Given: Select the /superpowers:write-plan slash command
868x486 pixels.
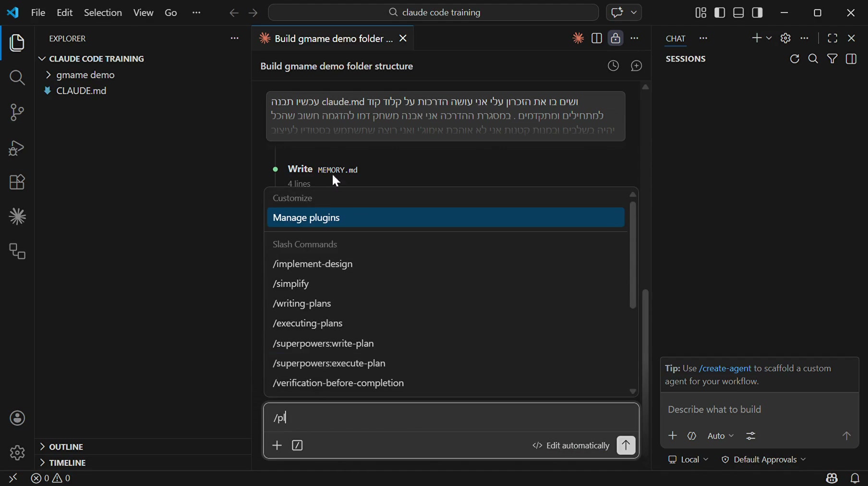Looking at the screenshot, I should (446, 344).
